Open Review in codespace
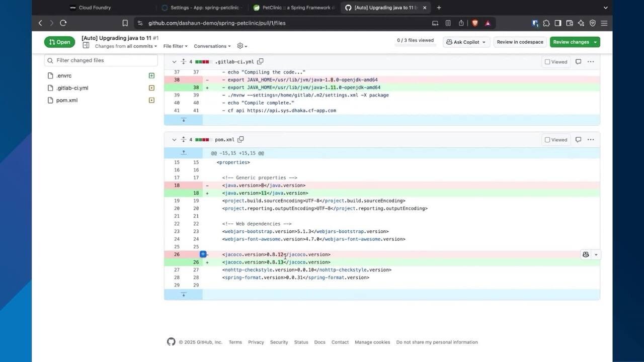The image size is (644, 362). pos(520,42)
